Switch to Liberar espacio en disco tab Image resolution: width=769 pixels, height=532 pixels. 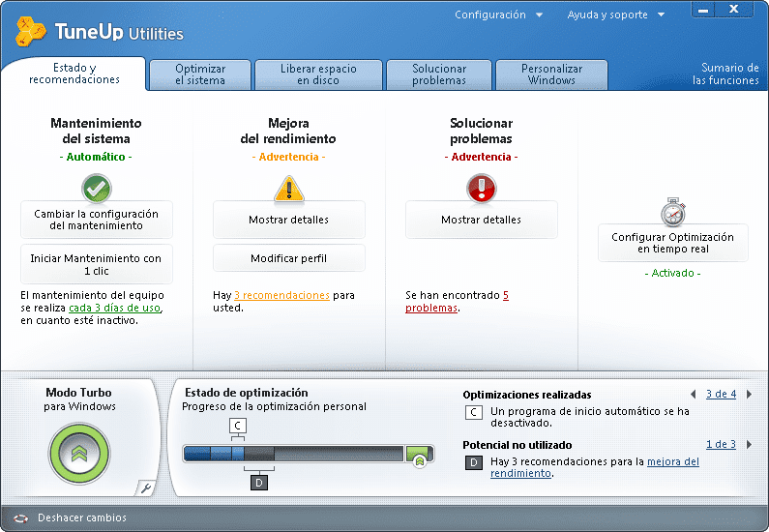(318, 74)
